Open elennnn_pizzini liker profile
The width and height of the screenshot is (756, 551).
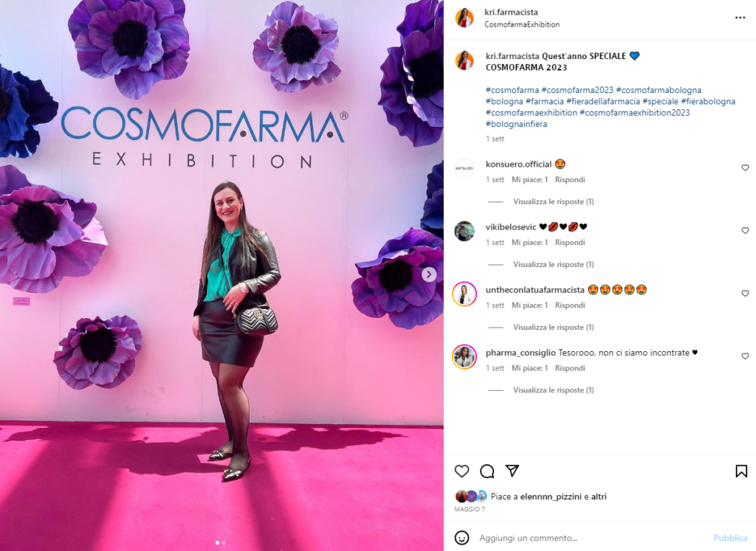[551, 496]
